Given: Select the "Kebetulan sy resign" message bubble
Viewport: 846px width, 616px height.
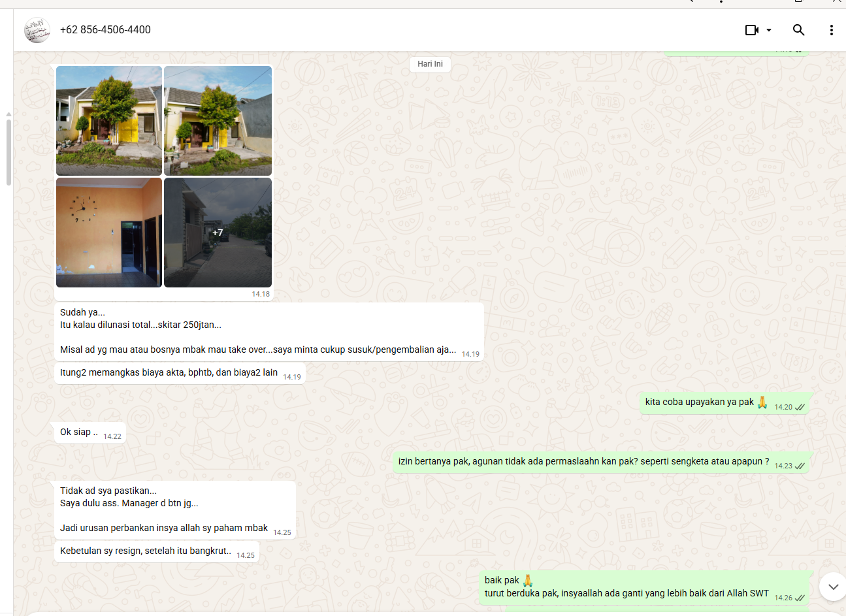Looking at the screenshot, I should [x=146, y=551].
